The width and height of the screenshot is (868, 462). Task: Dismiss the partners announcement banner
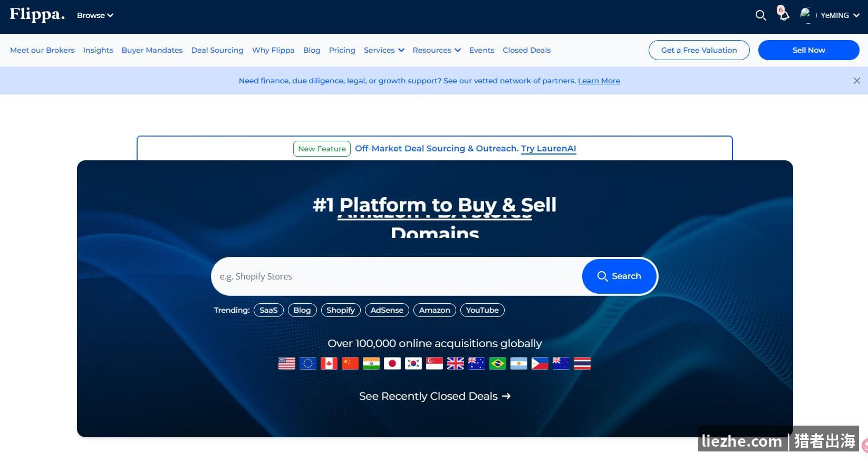tap(856, 81)
